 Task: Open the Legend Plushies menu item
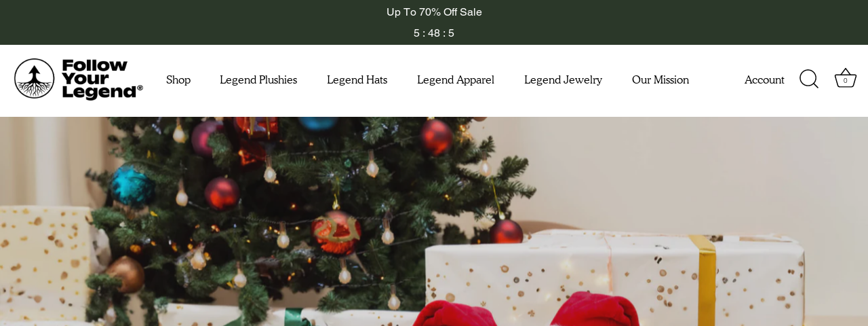(x=258, y=80)
